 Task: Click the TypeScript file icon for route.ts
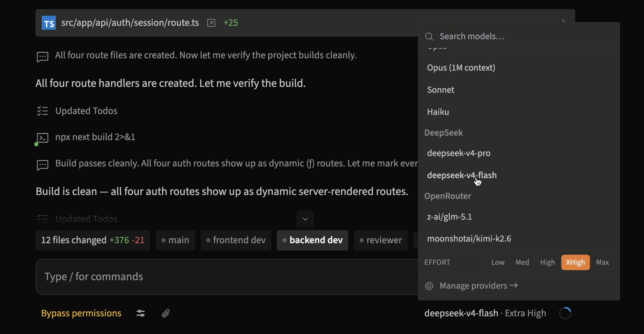point(49,23)
